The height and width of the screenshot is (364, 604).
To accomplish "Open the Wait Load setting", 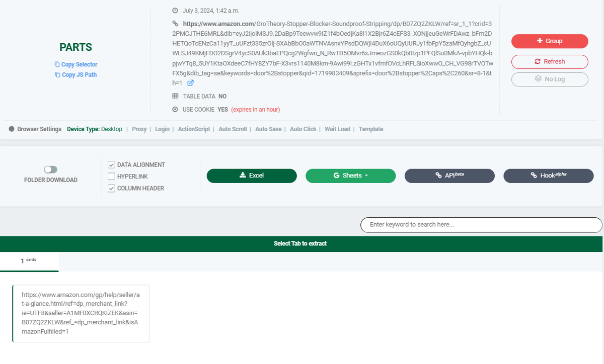I will pos(337,129).
